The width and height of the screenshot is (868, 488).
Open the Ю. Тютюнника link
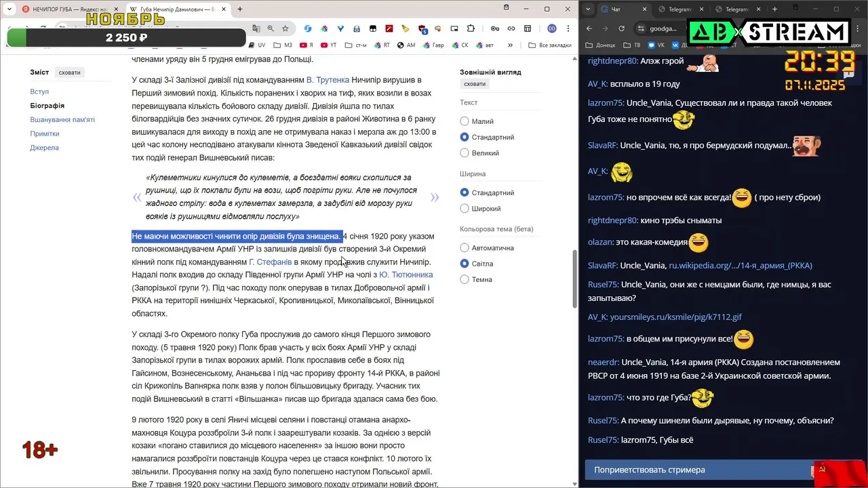[406, 274]
